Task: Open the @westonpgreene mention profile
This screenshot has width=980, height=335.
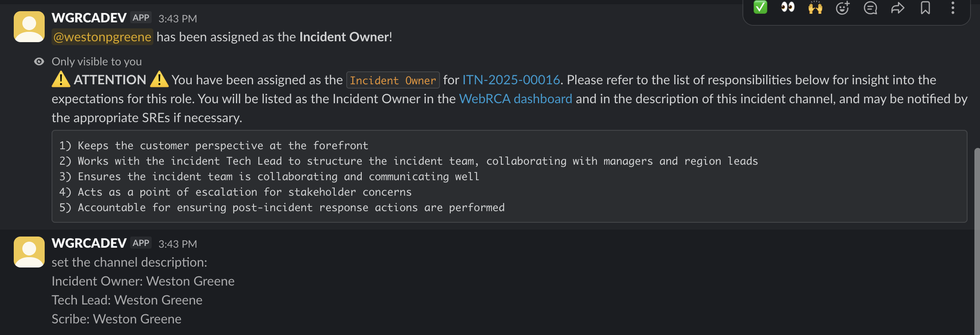Action: (102, 37)
